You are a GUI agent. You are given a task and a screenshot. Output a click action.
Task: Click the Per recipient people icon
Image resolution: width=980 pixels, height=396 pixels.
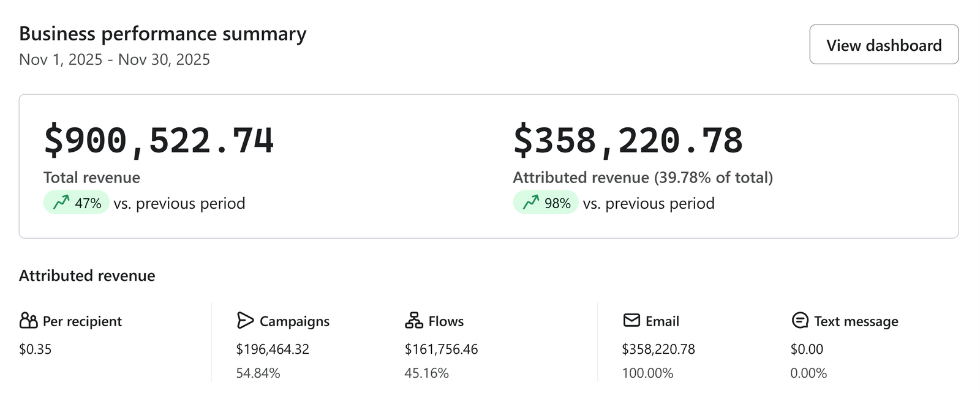[28, 321]
